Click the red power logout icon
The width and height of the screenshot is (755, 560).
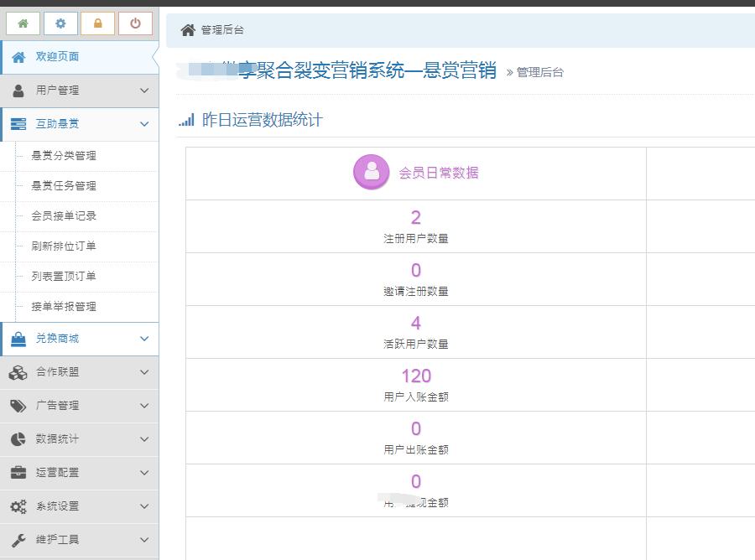134,23
